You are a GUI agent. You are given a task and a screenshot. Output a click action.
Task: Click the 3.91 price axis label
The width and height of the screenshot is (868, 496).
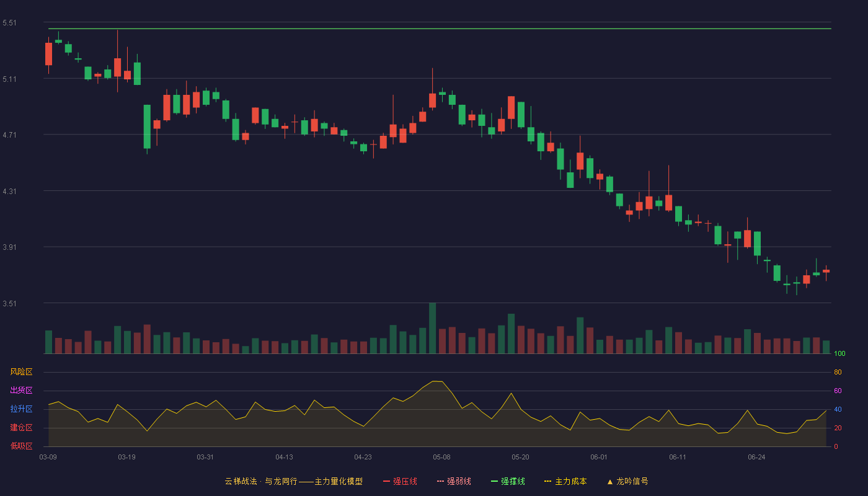click(x=9, y=247)
